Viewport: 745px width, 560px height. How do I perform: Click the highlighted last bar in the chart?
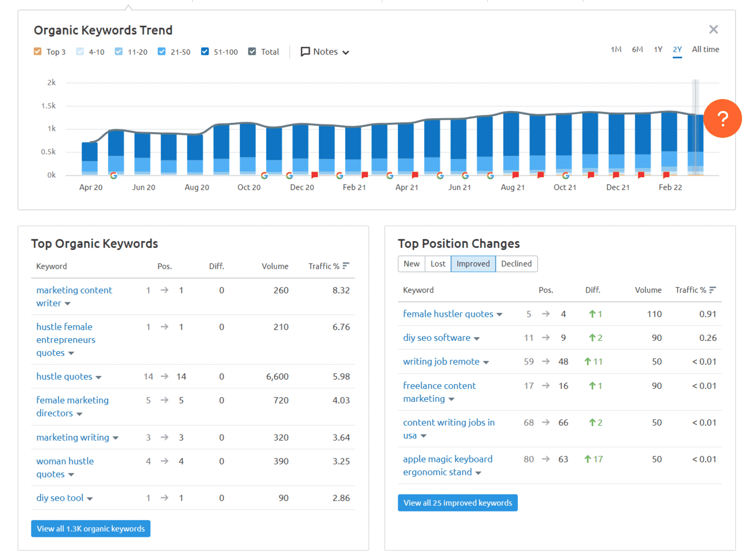695,145
